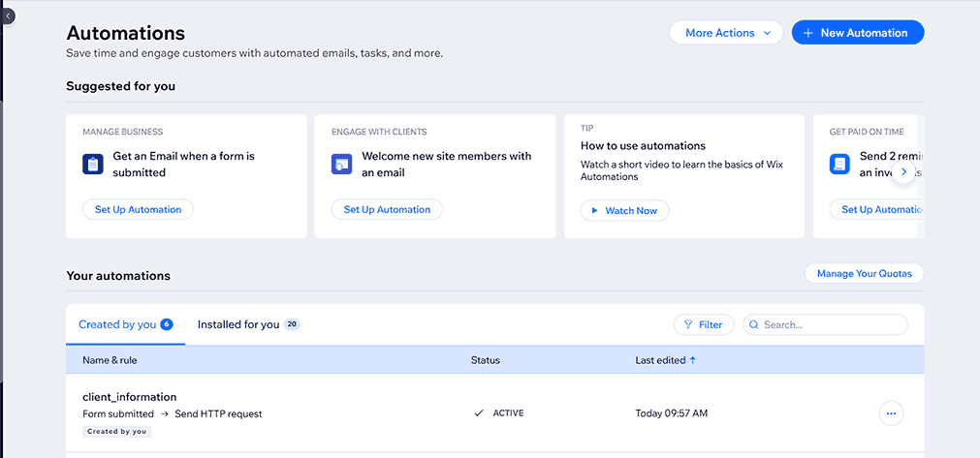Click the Name & rule column header
Screen dimensions: 980x458
click(x=110, y=360)
